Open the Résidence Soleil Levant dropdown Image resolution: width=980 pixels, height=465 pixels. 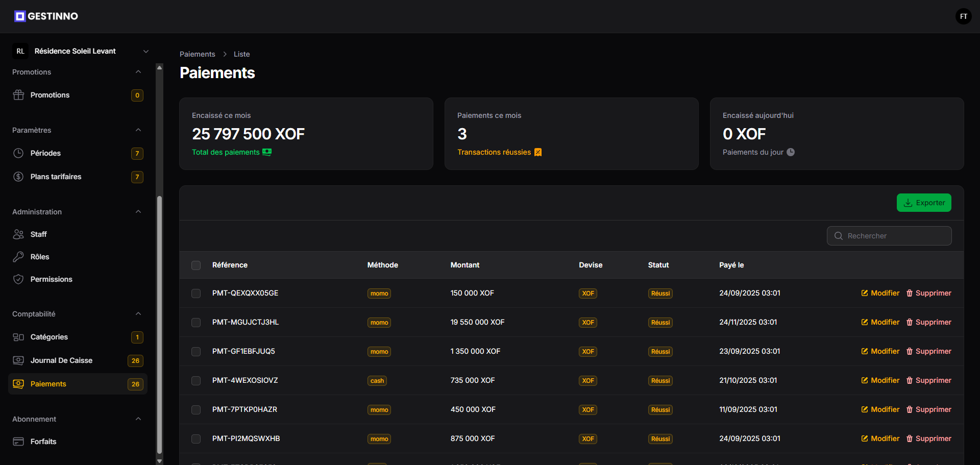[x=82, y=51]
